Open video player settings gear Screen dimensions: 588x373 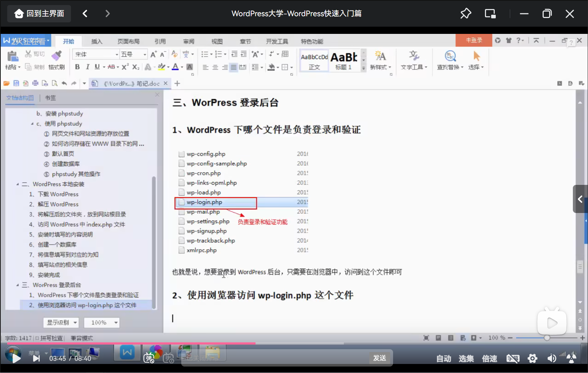click(533, 358)
